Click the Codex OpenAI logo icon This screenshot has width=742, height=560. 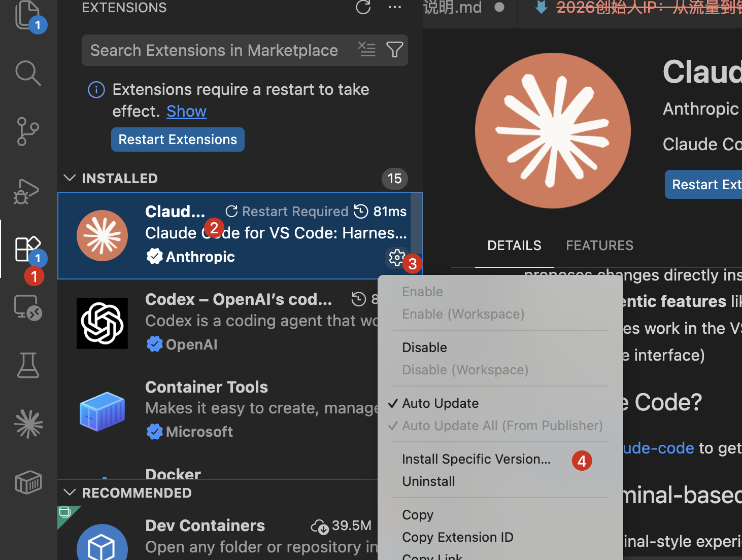(x=102, y=323)
